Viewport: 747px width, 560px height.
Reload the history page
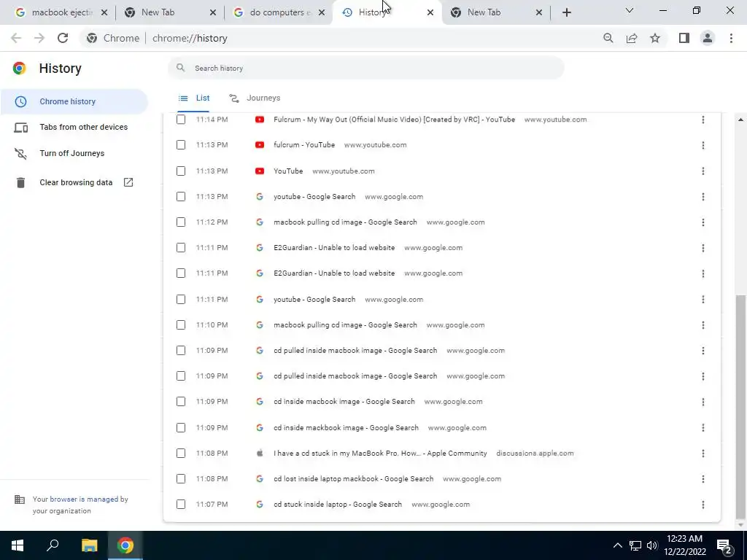(63, 38)
